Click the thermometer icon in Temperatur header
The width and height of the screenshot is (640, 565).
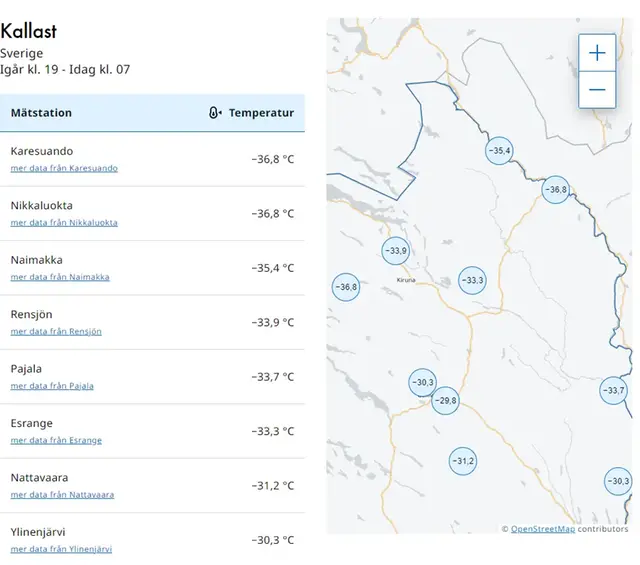point(215,113)
